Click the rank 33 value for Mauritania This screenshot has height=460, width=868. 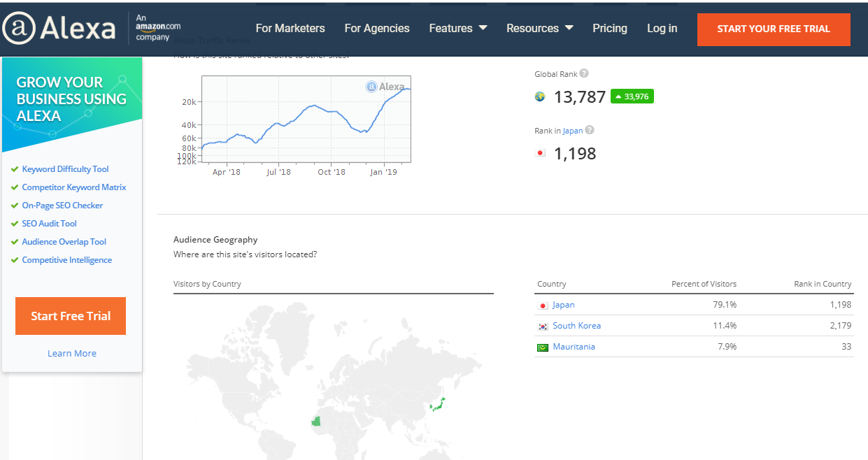click(847, 347)
